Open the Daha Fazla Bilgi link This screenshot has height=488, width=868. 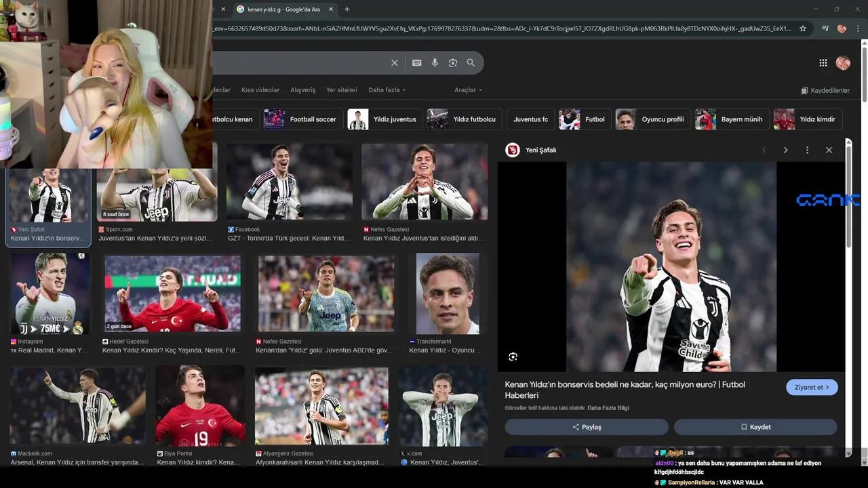(x=608, y=408)
